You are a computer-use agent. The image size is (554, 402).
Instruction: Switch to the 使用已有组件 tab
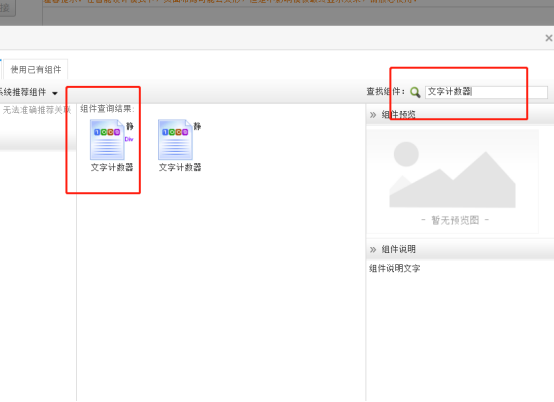tap(36, 70)
